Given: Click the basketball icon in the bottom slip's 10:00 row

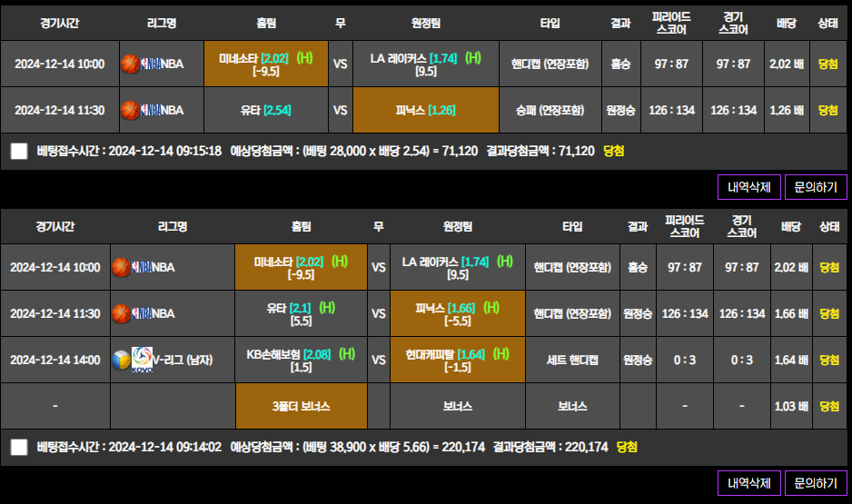Looking at the screenshot, I should click(121, 267).
